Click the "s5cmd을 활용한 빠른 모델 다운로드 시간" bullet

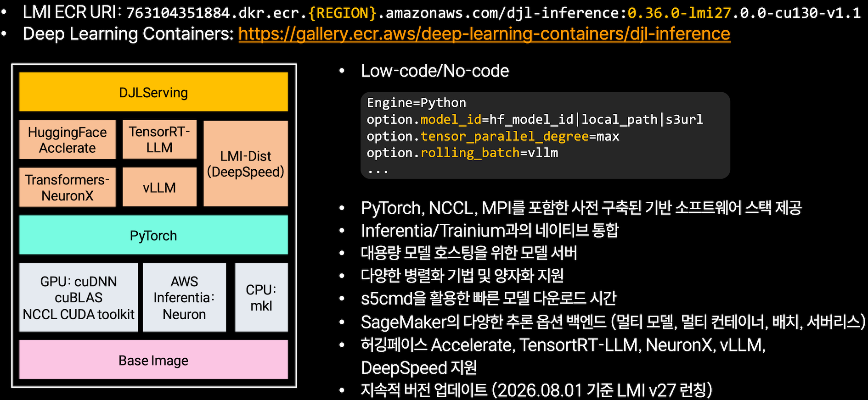click(489, 298)
